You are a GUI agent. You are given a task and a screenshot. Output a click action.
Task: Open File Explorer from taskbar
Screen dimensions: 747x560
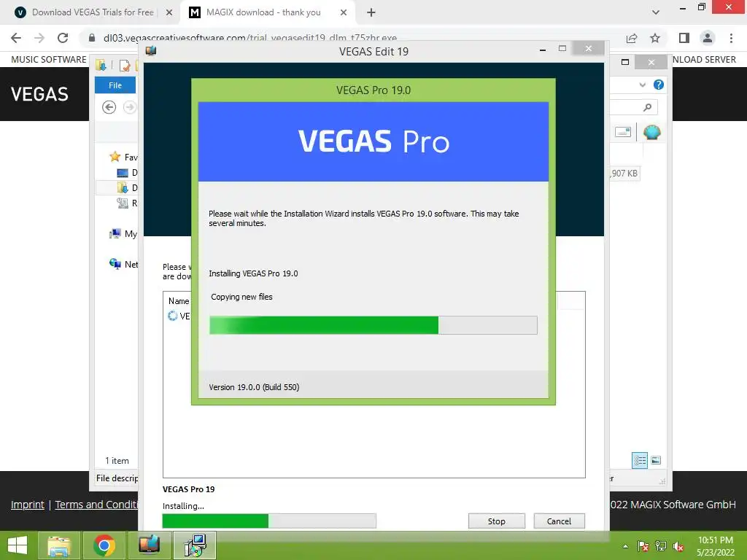click(59, 545)
